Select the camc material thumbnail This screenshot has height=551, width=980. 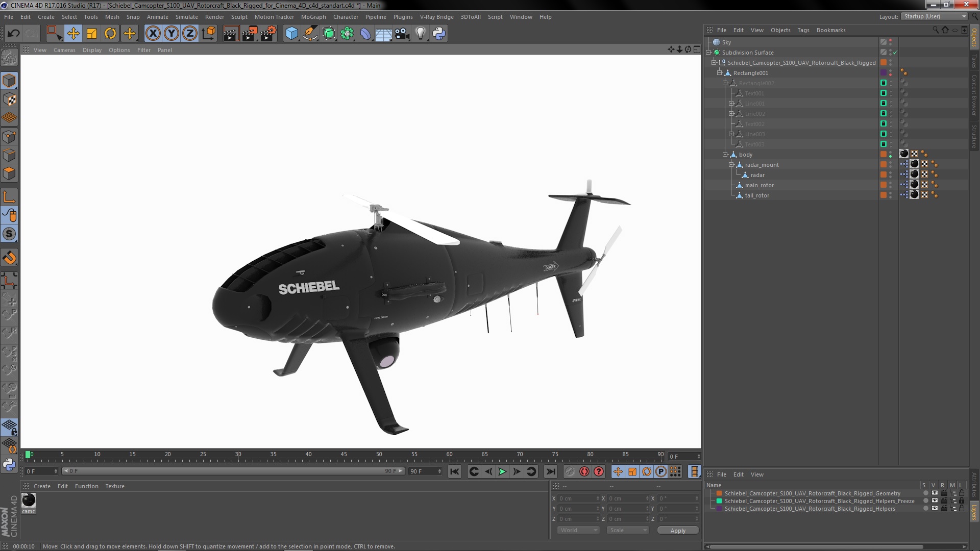[29, 500]
